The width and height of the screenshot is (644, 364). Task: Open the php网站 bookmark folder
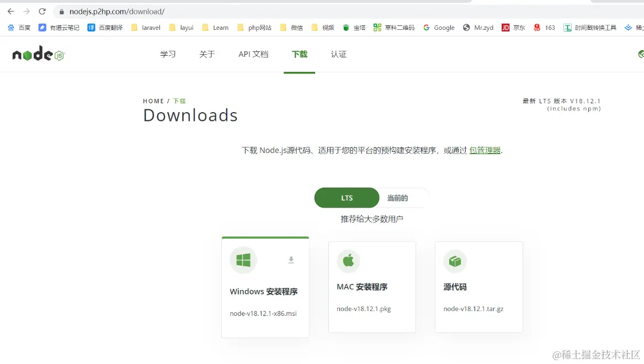(x=254, y=28)
